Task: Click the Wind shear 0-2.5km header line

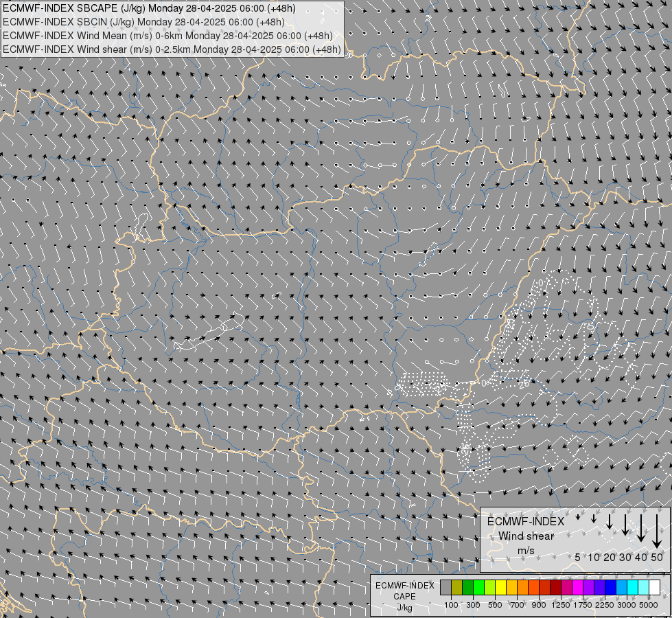Action: [x=172, y=49]
